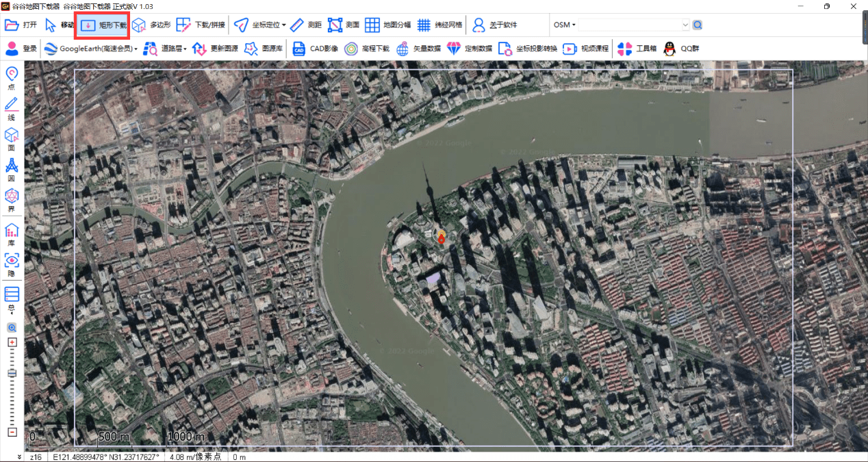Viewport: 868px width, 462px height.
Task: Open the OSM search provider dropdown
Action: tap(565, 25)
